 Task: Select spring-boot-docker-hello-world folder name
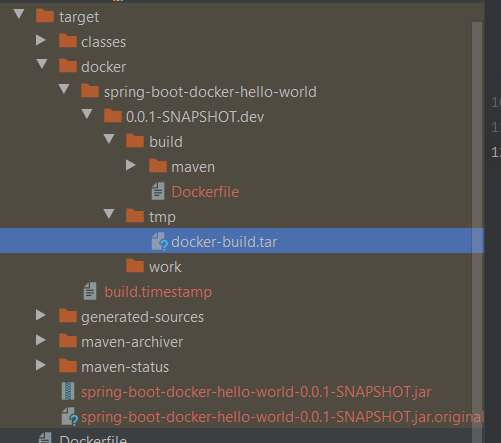(210, 92)
